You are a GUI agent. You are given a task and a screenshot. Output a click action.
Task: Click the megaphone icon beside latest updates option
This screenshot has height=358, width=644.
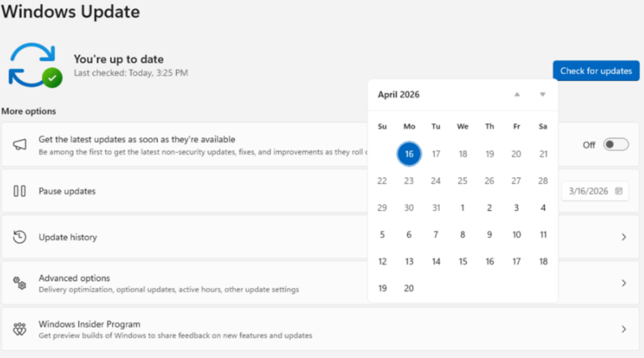click(x=20, y=144)
